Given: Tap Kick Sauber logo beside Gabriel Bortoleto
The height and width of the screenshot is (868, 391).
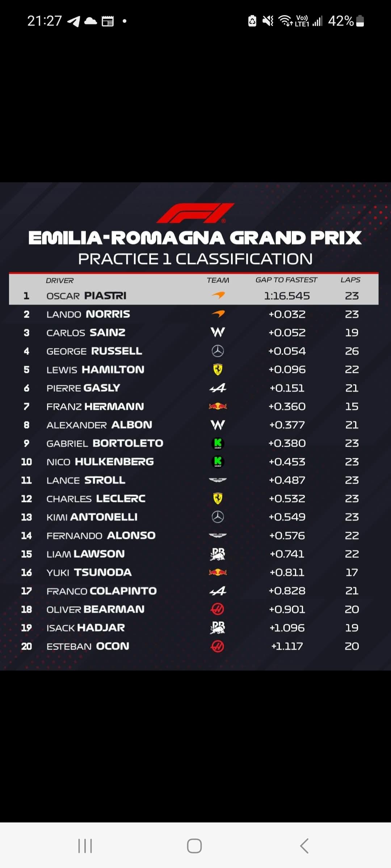Looking at the screenshot, I should pos(218,443).
